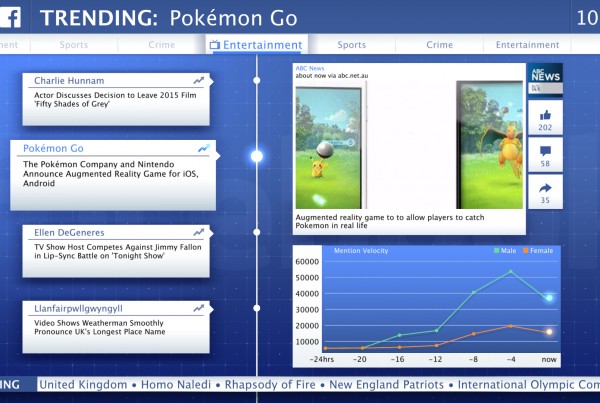Click the green Male legend swatch
Image resolution: width=600 pixels, height=403 pixels.
(x=497, y=251)
